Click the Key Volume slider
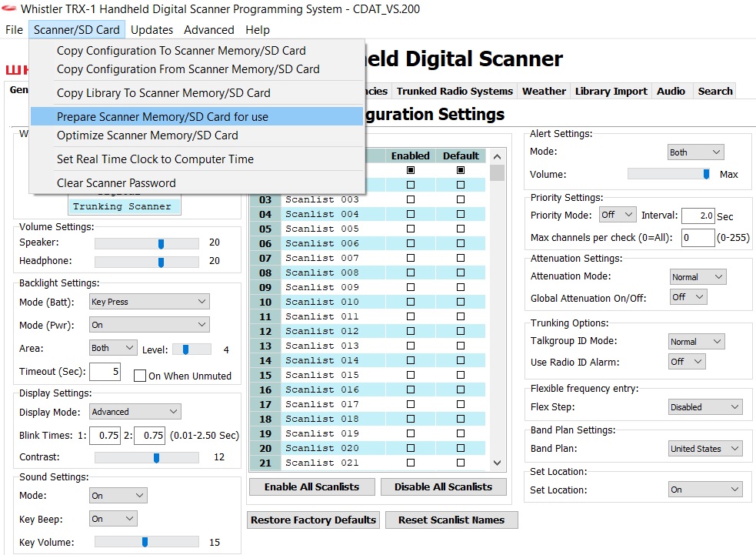 [x=147, y=542]
